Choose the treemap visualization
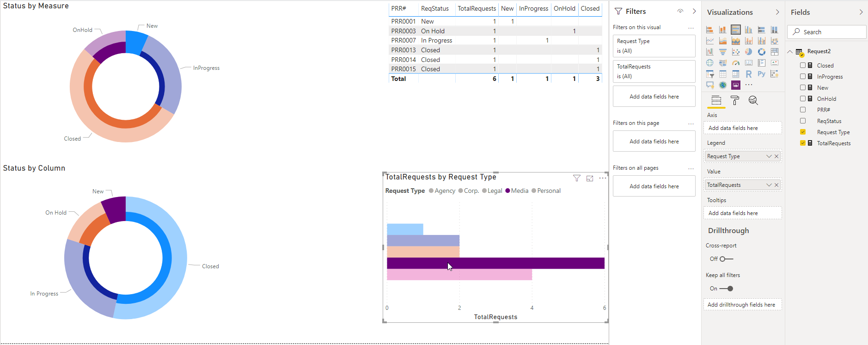The width and height of the screenshot is (868, 345). (774, 52)
